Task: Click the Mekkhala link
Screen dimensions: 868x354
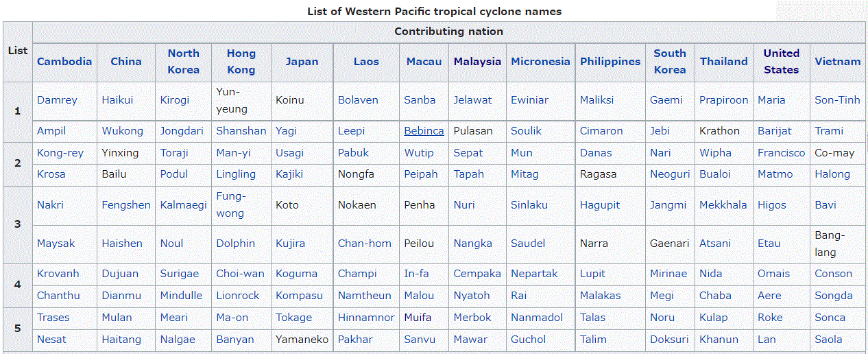Action: pos(723,205)
